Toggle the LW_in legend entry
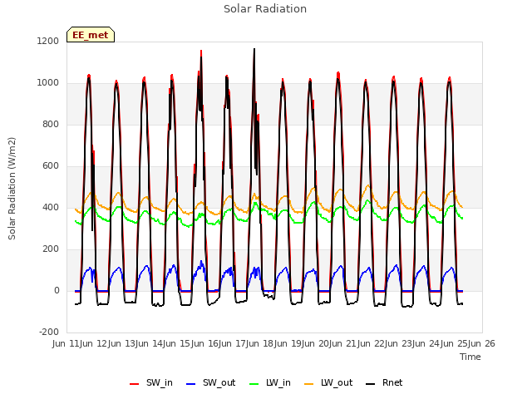The height and width of the screenshot is (399, 532). [270, 382]
